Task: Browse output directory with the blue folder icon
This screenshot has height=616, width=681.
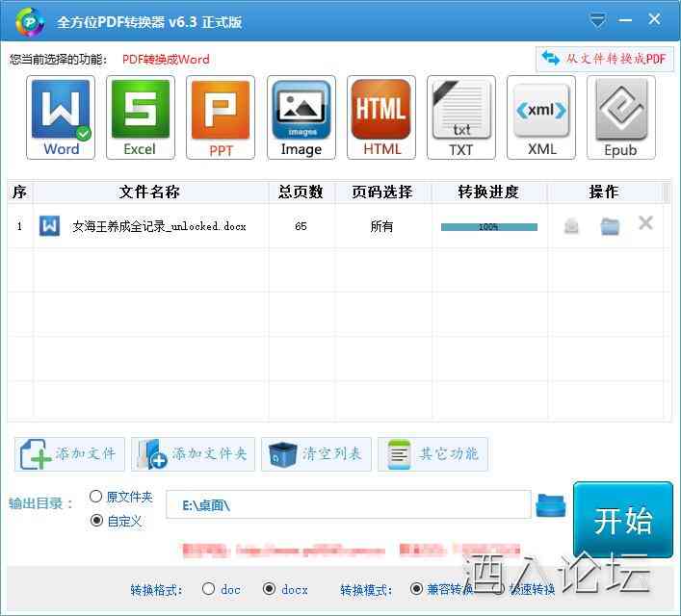Action: pos(551,505)
